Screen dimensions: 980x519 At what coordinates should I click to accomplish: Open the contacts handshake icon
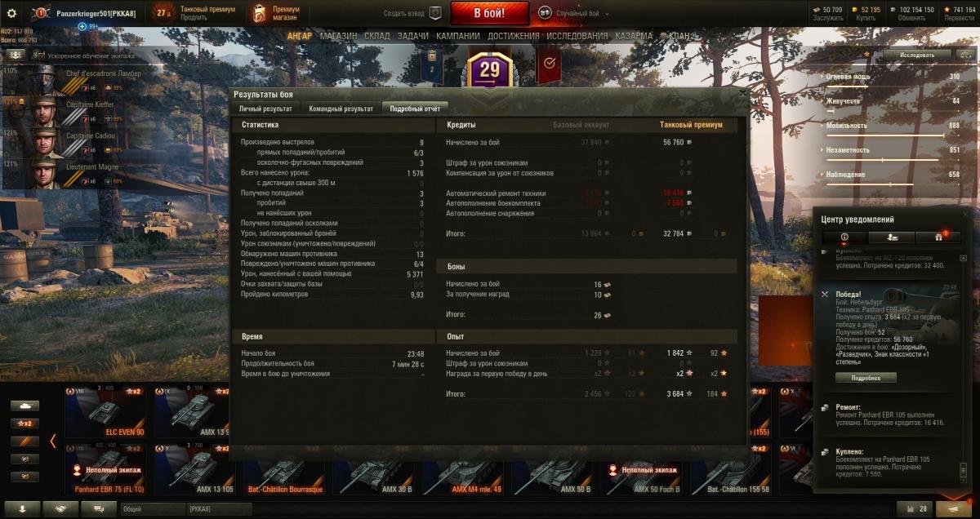(60, 508)
